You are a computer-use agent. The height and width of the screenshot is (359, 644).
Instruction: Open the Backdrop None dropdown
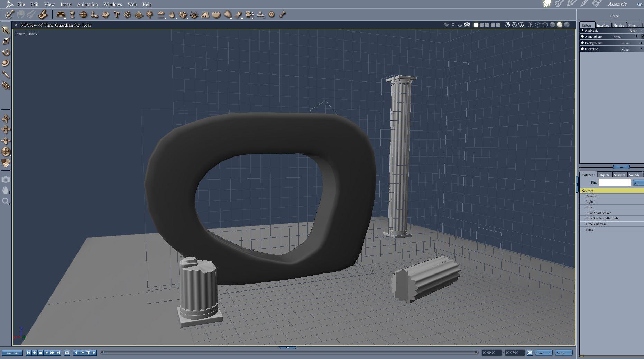(632, 49)
